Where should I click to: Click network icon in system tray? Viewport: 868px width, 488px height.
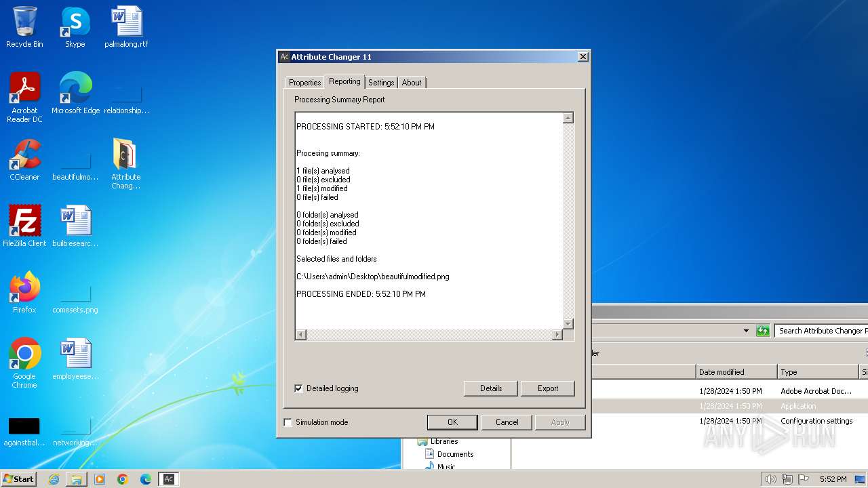click(787, 479)
